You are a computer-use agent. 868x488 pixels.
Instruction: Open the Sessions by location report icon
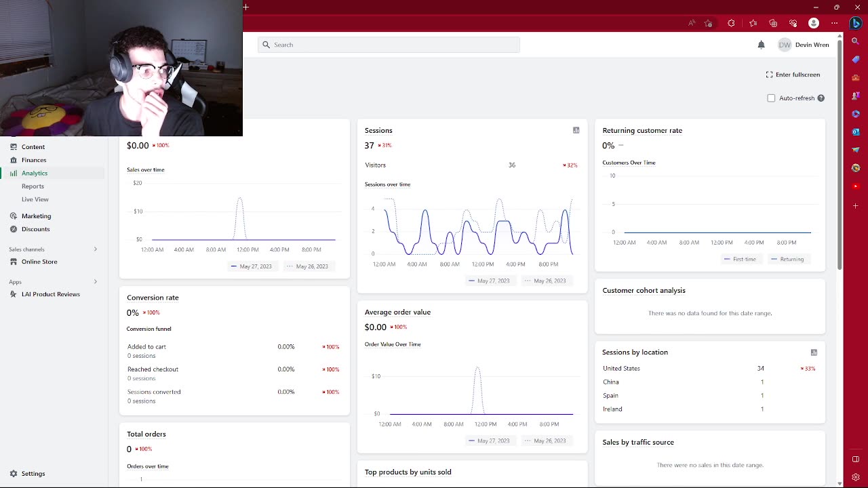click(x=814, y=352)
